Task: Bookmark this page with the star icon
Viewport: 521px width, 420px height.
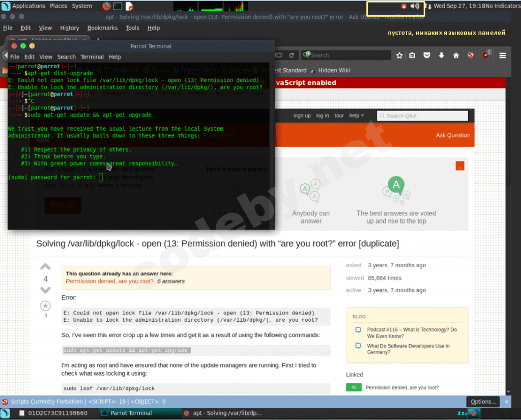Action: pyautogui.click(x=399, y=55)
